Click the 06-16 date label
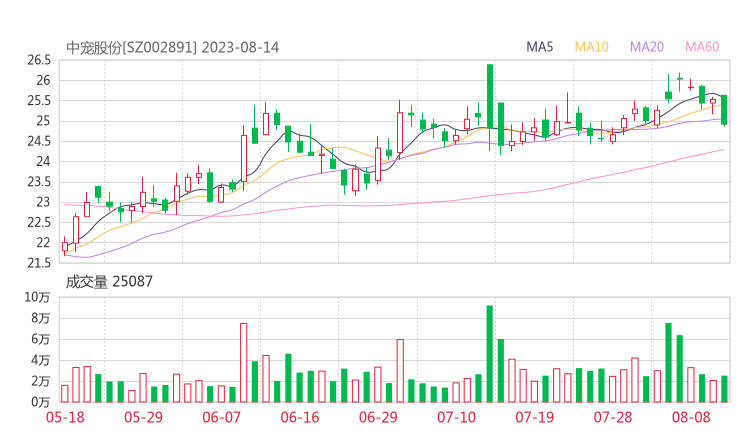Image resolution: width=740 pixels, height=440 pixels. tap(300, 417)
